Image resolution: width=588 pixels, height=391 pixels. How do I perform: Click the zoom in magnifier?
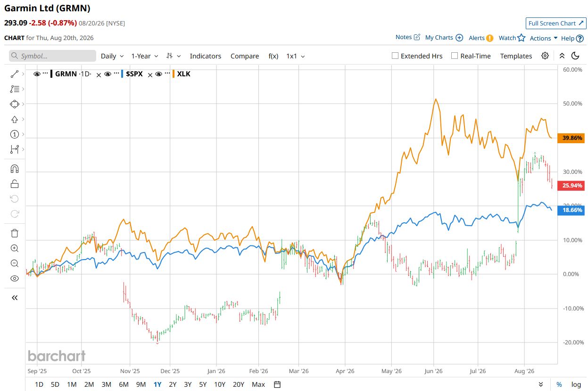[14, 248]
